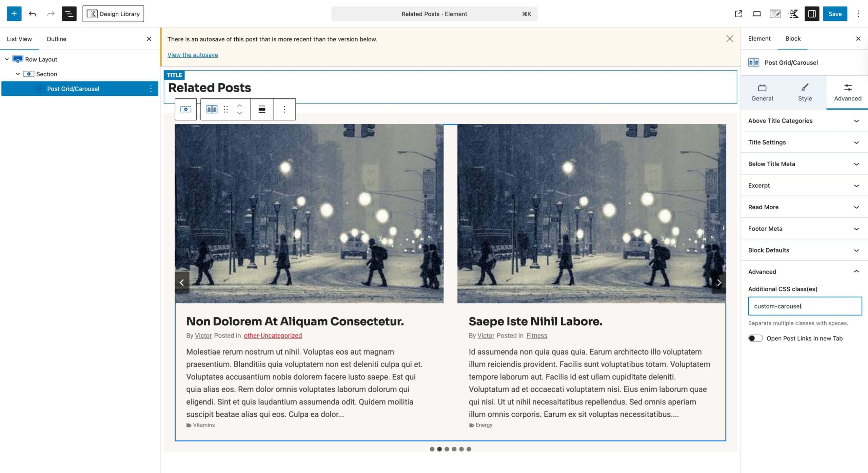Open the device preview icon
The height and width of the screenshot is (473, 868).
click(756, 14)
